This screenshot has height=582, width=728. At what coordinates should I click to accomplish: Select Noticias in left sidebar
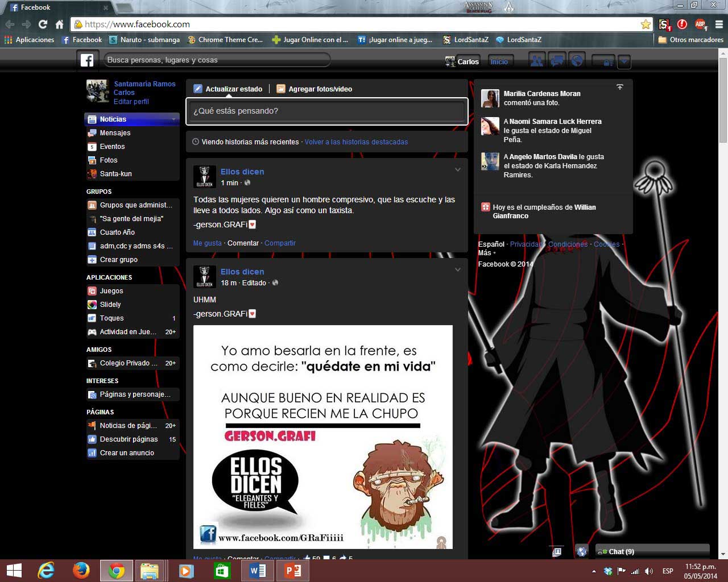click(x=132, y=119)
